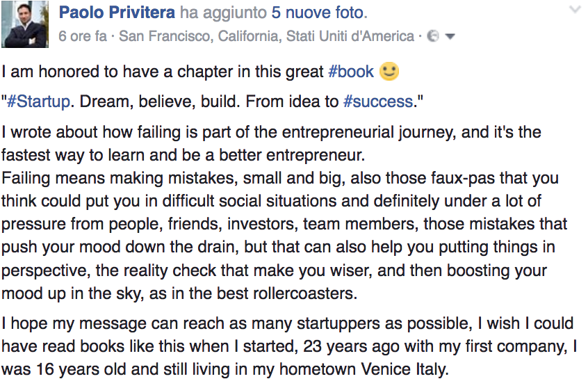Open the post options chevron at top right

click(574, 10)
